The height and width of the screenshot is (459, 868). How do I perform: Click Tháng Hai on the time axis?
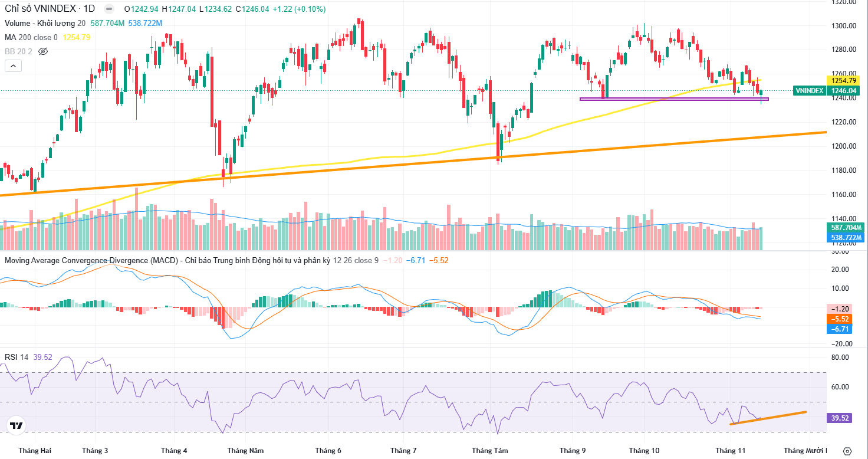(35, 450)
